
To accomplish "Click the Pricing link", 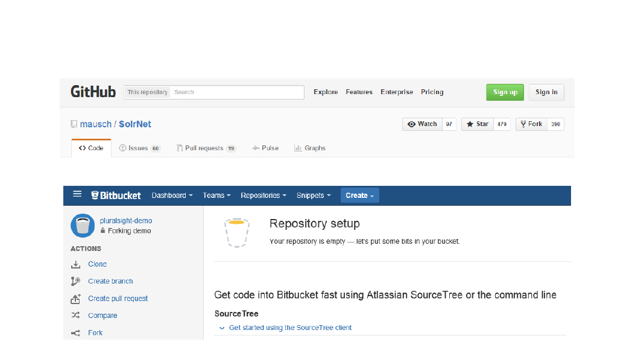I will click(432, 92).
